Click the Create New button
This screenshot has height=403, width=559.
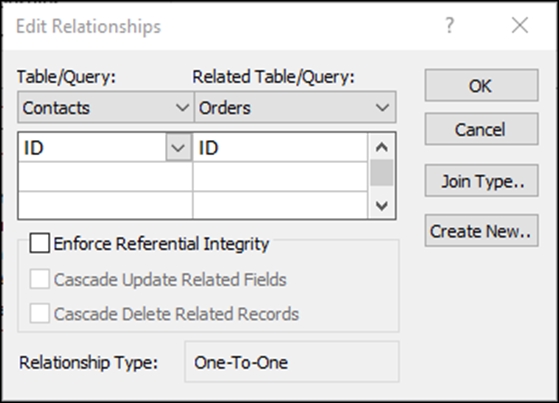481,231
